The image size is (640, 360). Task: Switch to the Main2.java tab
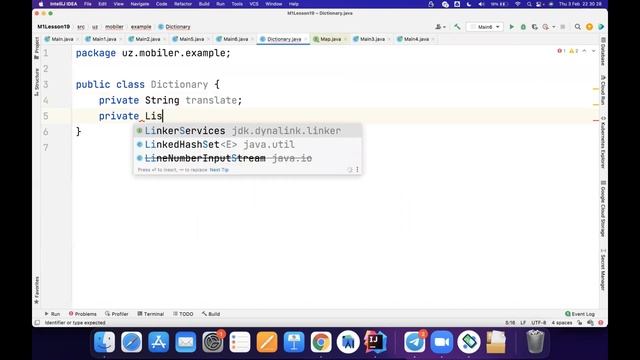pyautogui.click(x=147, y=39)
